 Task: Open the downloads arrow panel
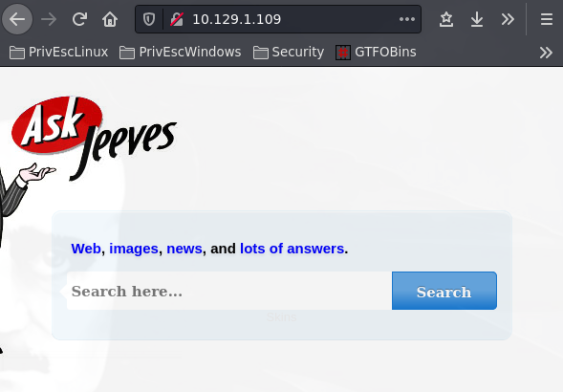coord(477,19)
